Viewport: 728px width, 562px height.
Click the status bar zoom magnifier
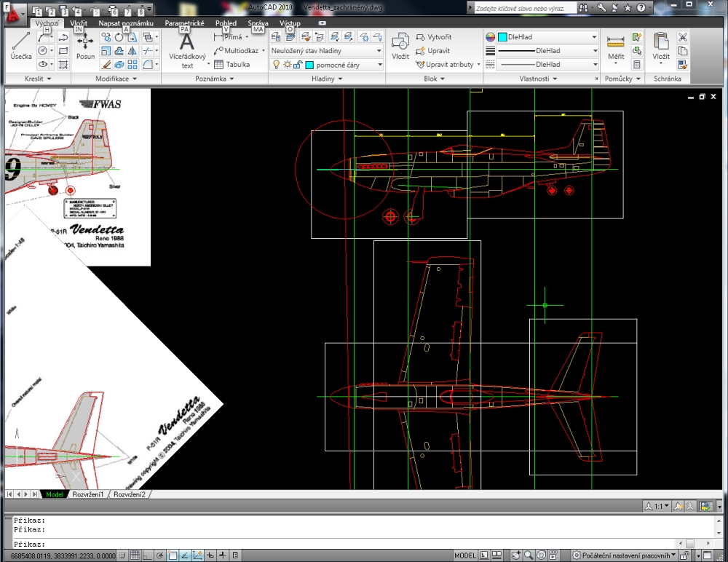point(529,555)
